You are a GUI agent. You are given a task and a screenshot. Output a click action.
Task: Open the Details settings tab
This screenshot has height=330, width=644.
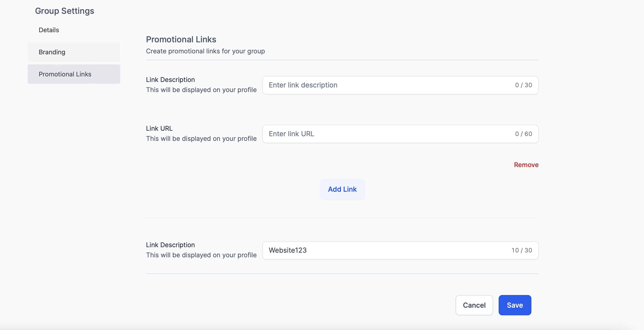coord(49,30)
